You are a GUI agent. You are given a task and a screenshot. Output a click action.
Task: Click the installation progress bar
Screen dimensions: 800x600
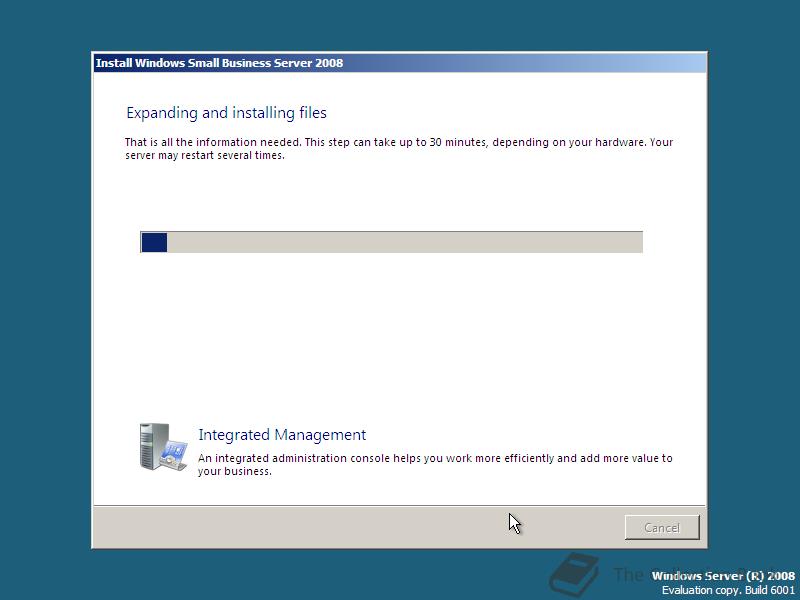tap(391, 242)
